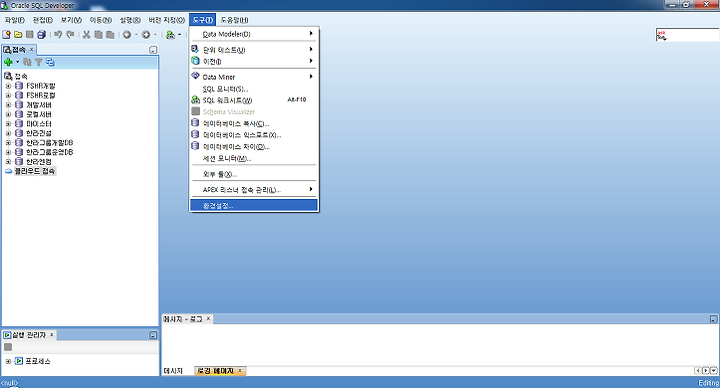Click the Open folder toolbar icon
This screenshot has width=720, height=388.
point(18,34)
